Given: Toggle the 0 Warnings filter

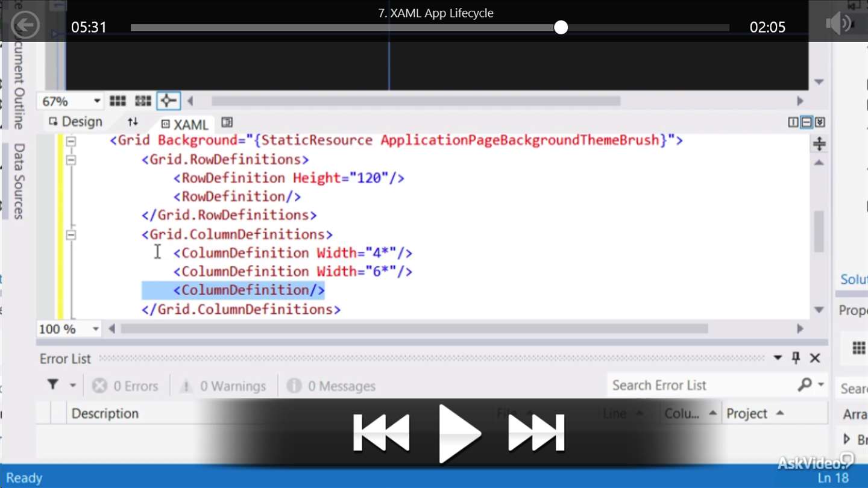Looking at the screenshot, I should (224, 386).
